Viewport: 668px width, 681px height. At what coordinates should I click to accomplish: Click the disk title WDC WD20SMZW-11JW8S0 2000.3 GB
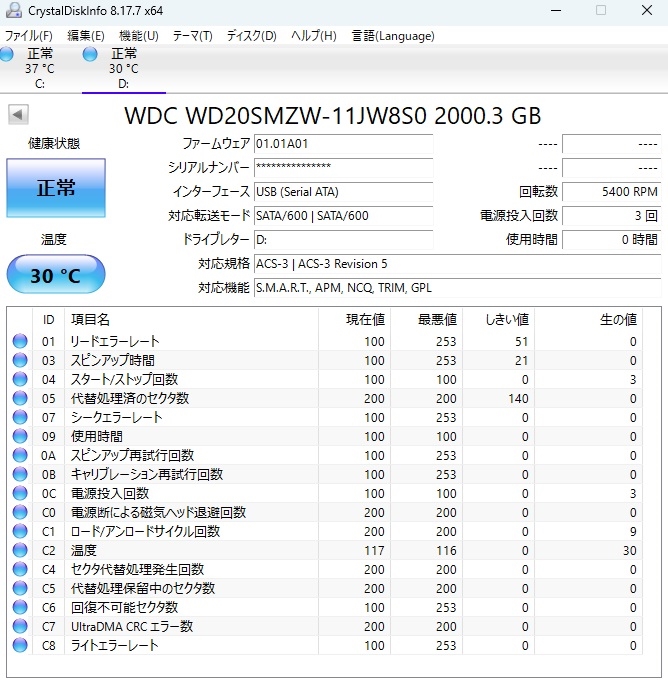pyautogui.click(x=333, y=116)
